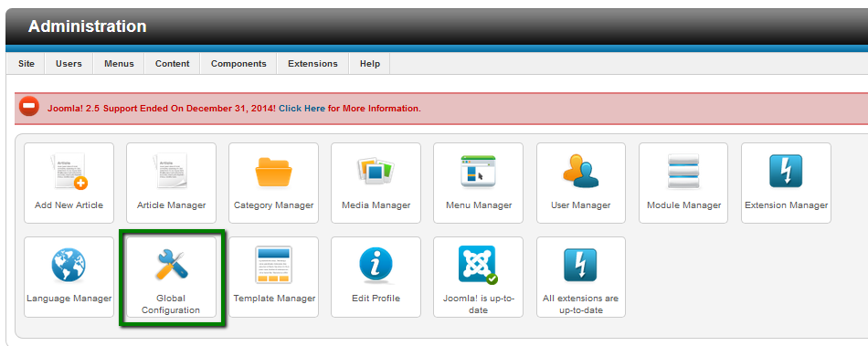Click the Language Manager text label
Viewport: 868px width, 346px height.
[69, 299]
